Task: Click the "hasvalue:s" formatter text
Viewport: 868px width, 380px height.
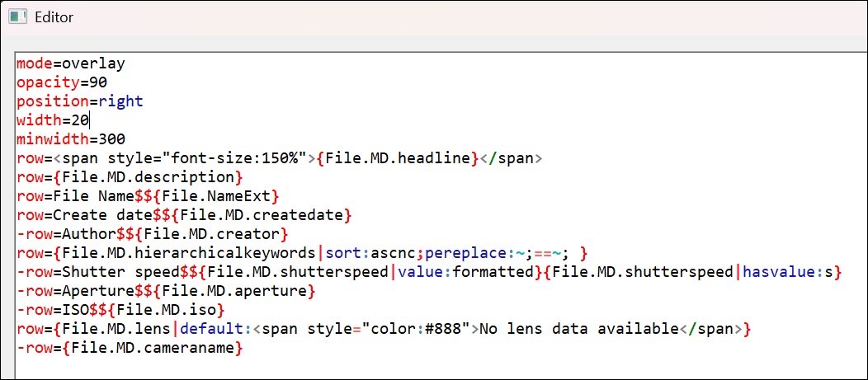Action: 788,272
